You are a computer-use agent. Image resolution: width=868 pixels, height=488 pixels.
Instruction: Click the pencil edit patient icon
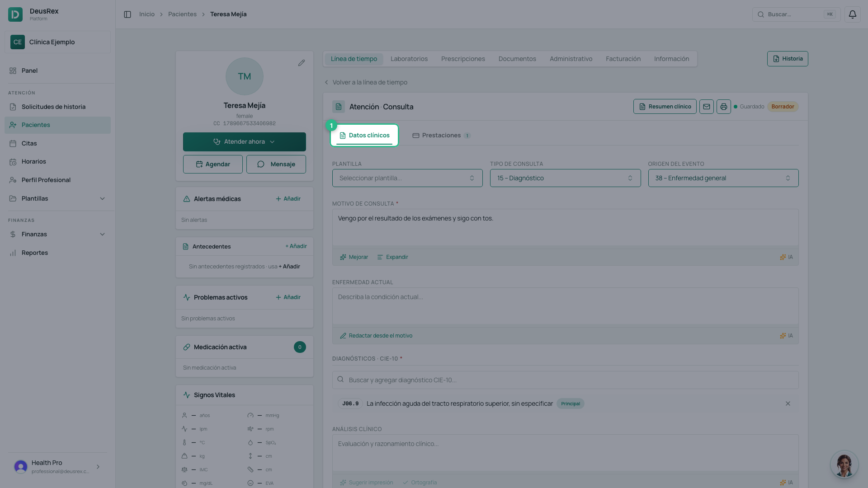(x=302, y=63)
